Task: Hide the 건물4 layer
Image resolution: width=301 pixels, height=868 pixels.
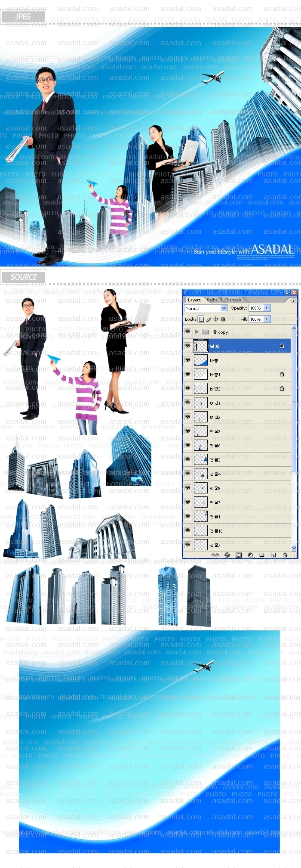Action: (187, 474)
